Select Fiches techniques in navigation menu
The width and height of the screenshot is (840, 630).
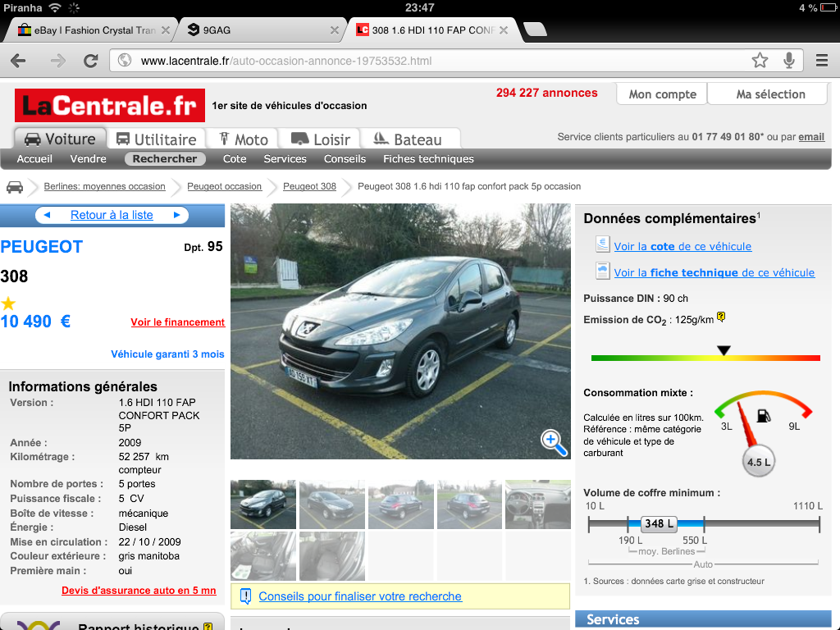(x=428, y=159)
